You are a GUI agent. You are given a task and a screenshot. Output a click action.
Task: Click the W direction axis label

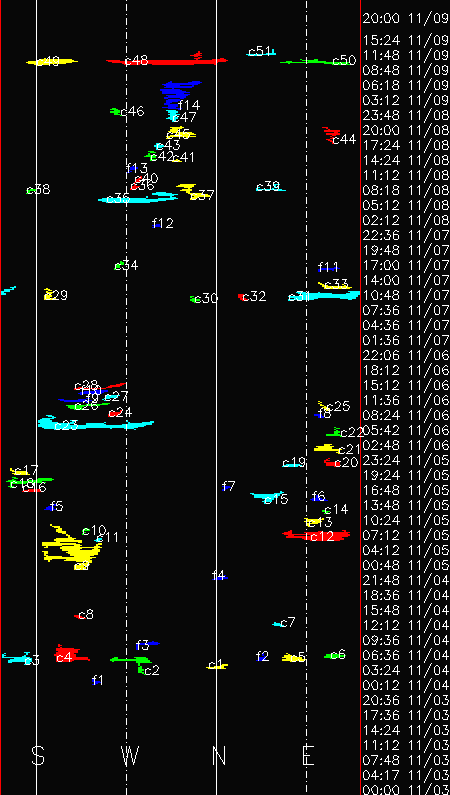click(130, 755)
